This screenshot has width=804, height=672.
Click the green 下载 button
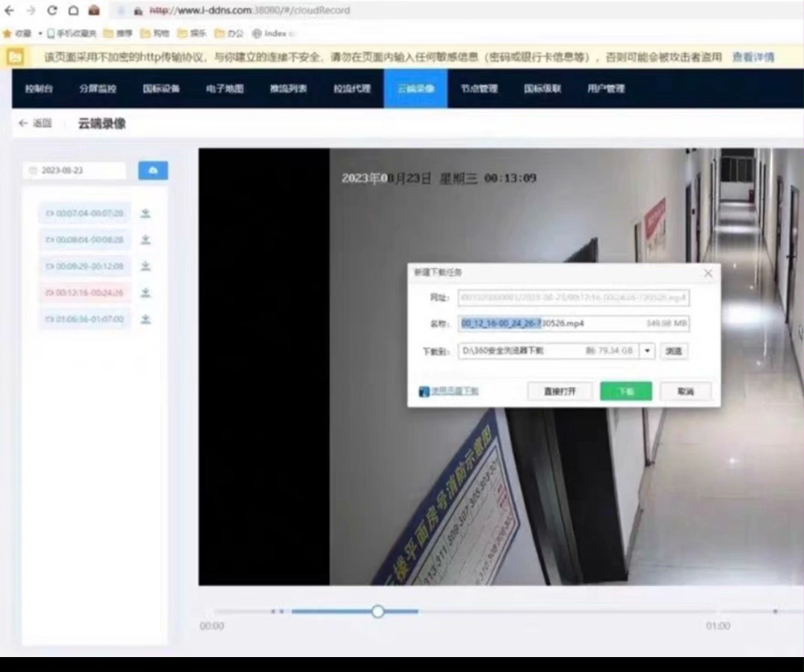[625, 391]
